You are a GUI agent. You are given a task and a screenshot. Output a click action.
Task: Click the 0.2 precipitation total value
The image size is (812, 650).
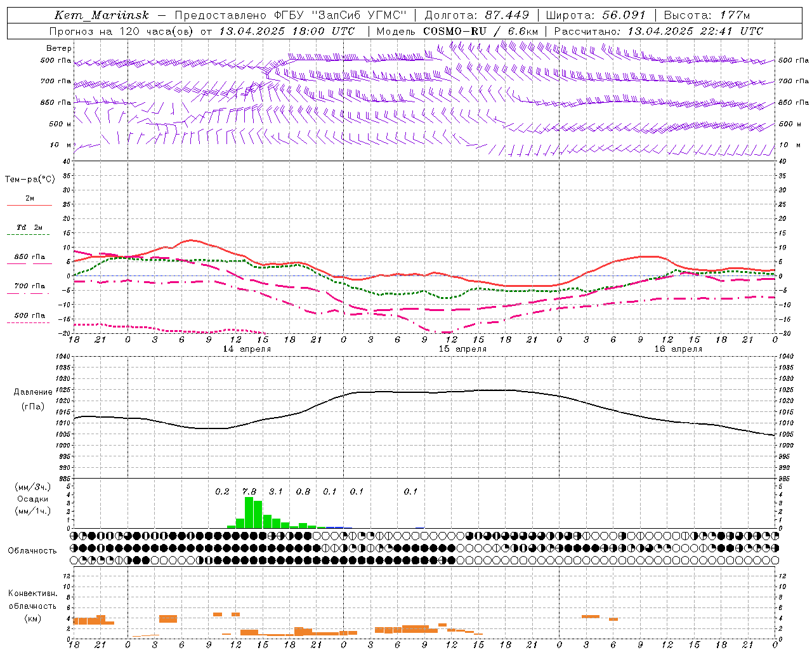pos(222,492)
